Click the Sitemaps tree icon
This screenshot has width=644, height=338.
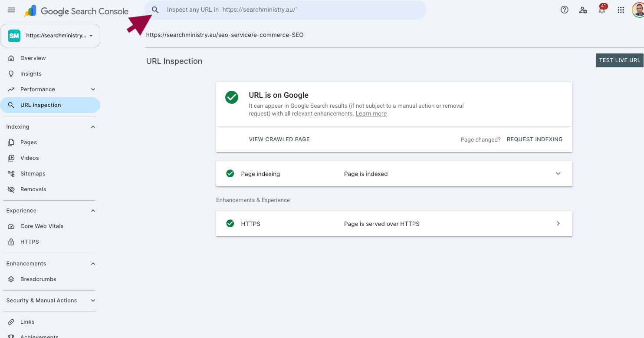pyautogui.click(x=11, y=174)
